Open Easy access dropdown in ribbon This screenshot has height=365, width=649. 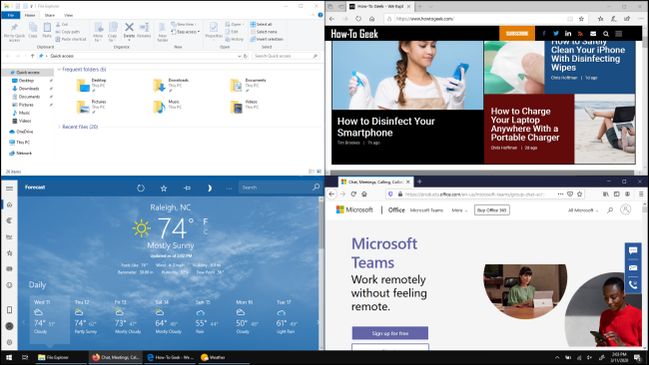coord(185,31)
